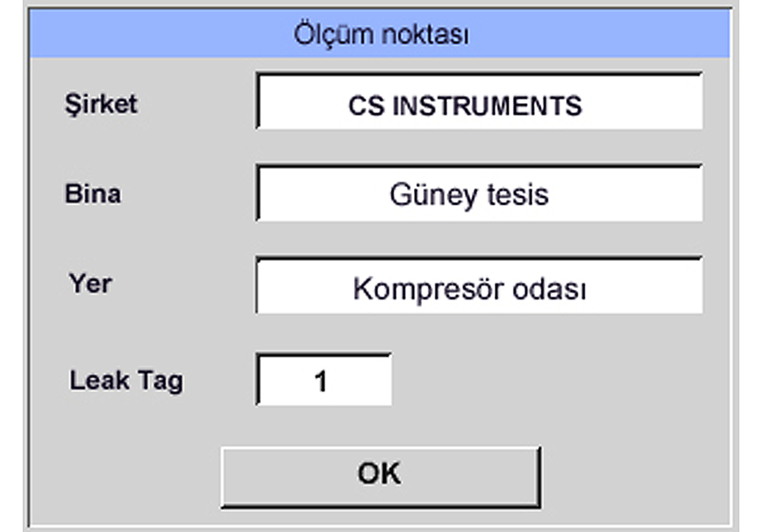Click the word tesis in building field
Viewport: 760px width, 532px height.
518,194
